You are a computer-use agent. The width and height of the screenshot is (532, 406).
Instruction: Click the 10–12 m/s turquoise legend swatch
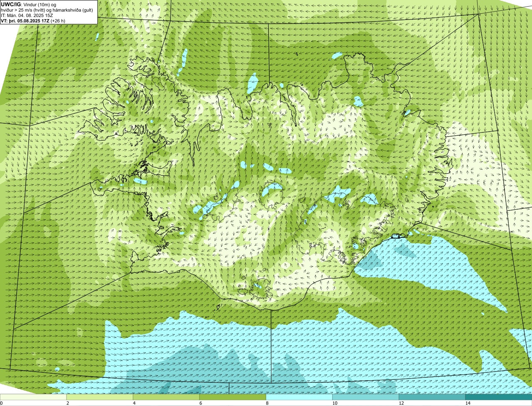366,397
